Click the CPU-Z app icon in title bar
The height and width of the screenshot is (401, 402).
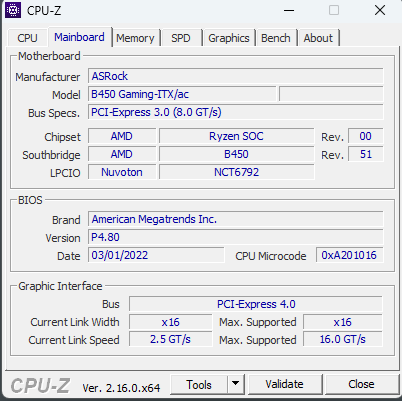[13, 10]
